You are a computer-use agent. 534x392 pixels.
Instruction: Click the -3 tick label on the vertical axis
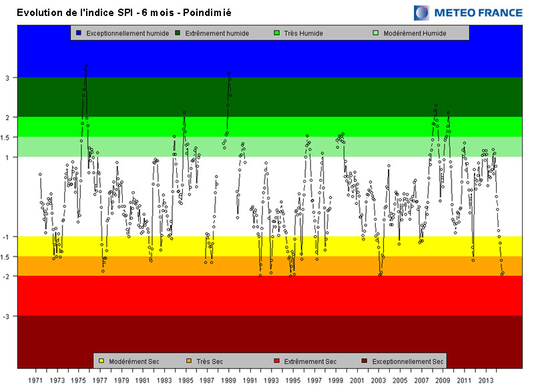pos(7,316)
